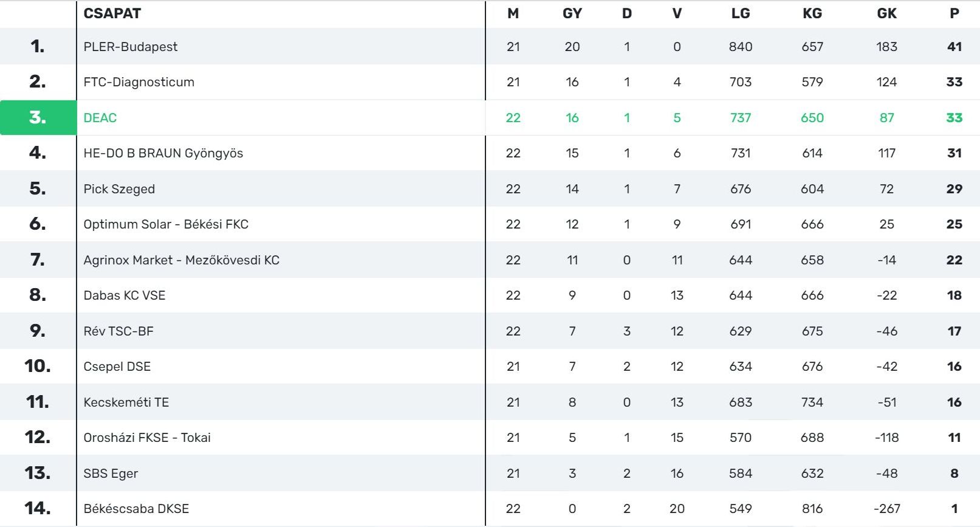Click the Pick Szeged team name

(x=119, y=189)
